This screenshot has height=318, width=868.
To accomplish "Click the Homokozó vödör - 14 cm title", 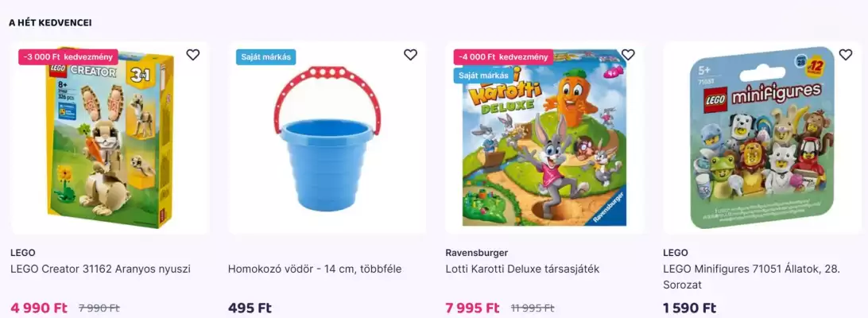I will point(315,269).
